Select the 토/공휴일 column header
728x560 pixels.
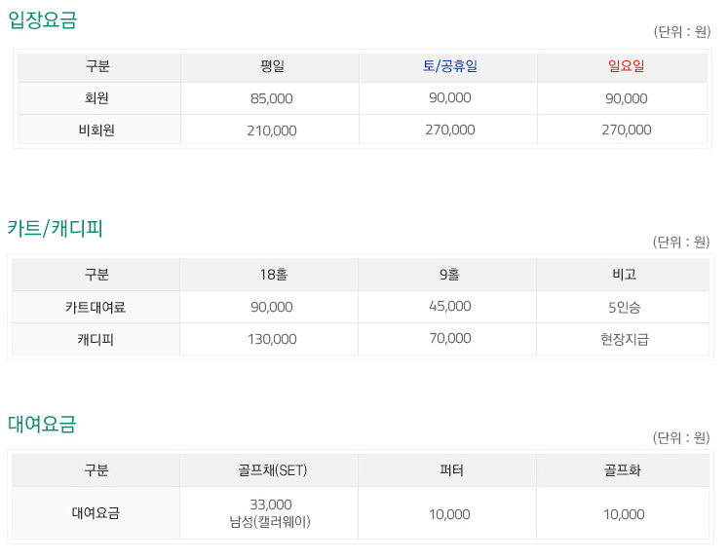[x=449, y=66]
